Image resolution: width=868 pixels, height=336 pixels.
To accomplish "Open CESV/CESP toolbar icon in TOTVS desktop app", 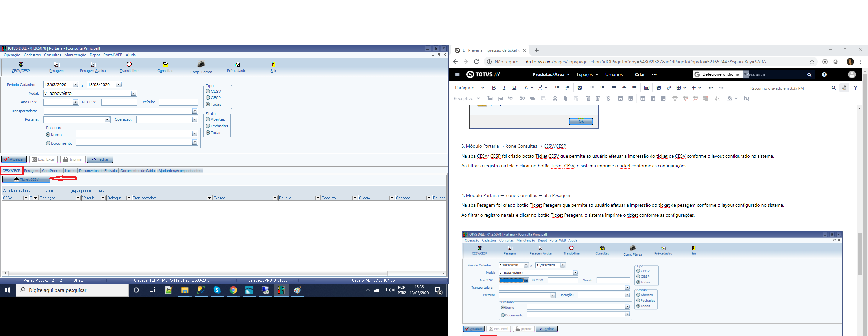I will [21, 67].
